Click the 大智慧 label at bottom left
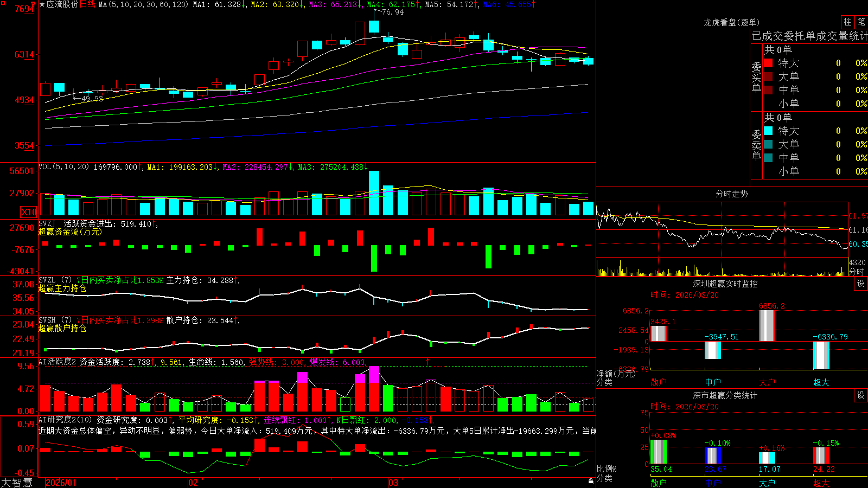 (17, 483)
